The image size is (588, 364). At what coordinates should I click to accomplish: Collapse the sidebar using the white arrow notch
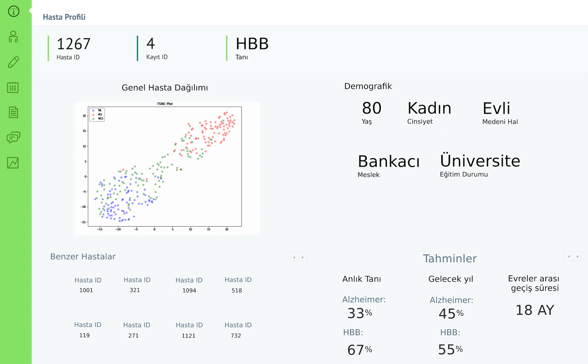click(30, 11)
